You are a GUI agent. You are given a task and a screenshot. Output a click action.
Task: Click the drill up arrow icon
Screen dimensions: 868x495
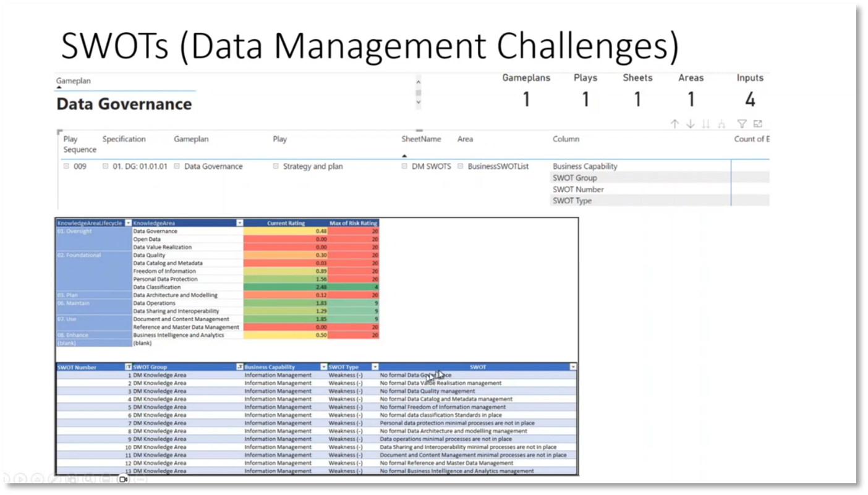click(675, 124)
